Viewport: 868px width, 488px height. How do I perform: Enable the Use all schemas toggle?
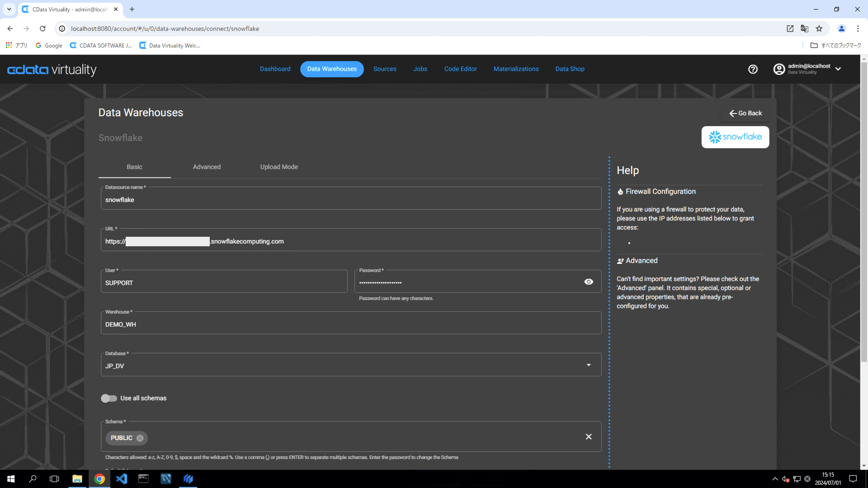coord(109,398)
